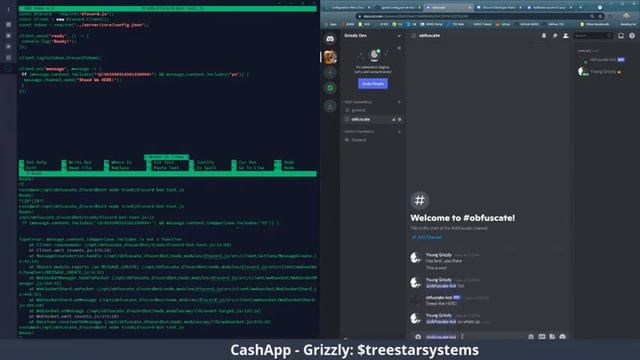Collapse the Text Channels category
Screen dimensions: 640x360
pyautogui.click(x=358, y=102)
